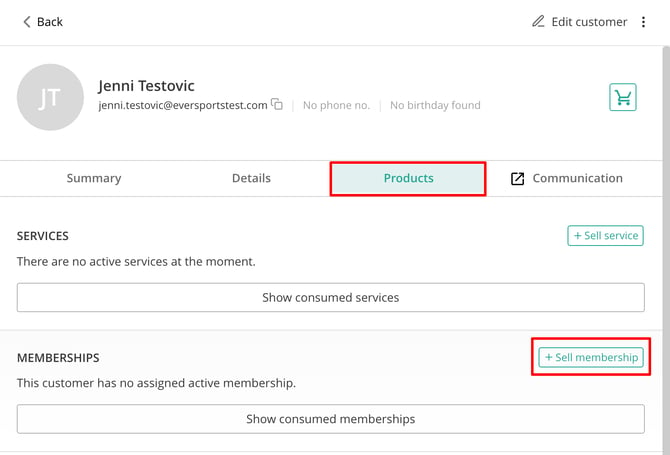Click the vertical scrollbar on the right
Screen dimensions: 670x455
pos(666,250)
